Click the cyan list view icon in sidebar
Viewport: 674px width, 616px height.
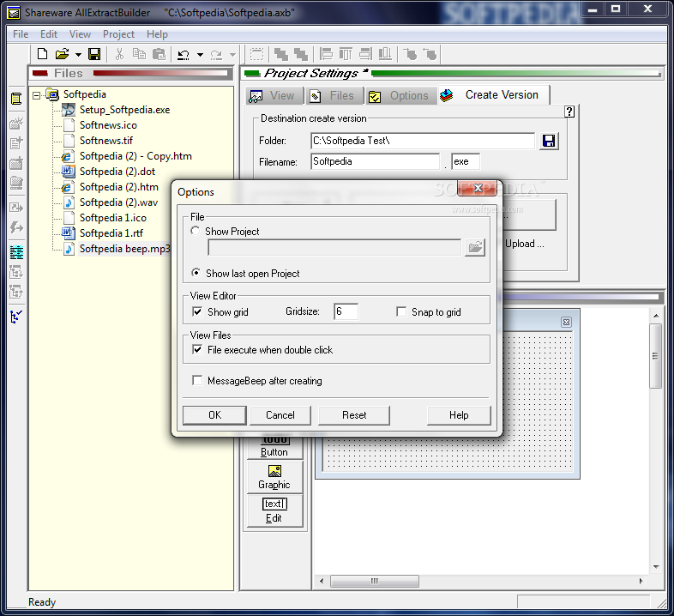[x=16, y=252]
